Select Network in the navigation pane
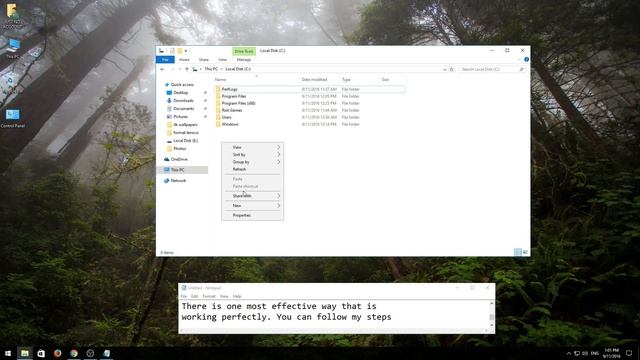This screenshot has width=640, height=360. pyautogui.click(x=178, y=180)
